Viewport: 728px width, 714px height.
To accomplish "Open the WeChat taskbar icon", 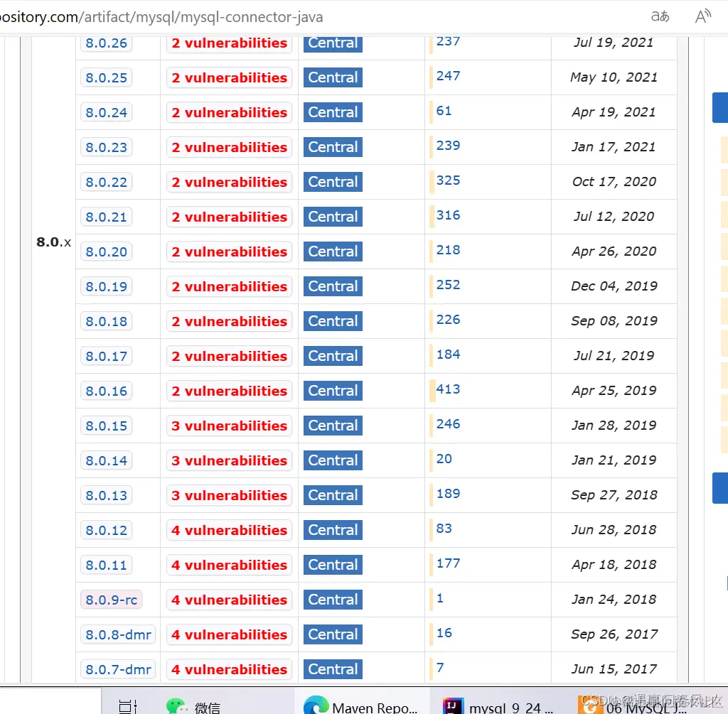I will tap(193, 707).
